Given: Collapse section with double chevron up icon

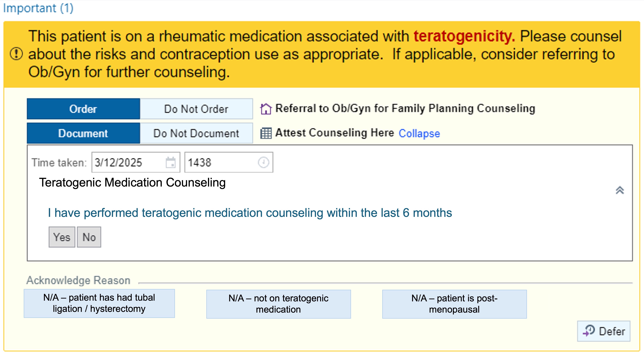Looking at the screenshot, I should point(620,190).
